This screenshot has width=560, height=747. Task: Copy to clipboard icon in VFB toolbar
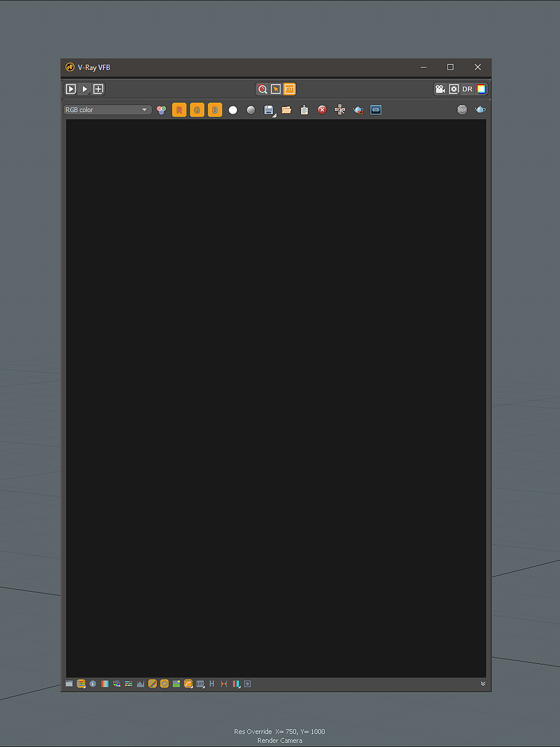[x=304, y=110]
